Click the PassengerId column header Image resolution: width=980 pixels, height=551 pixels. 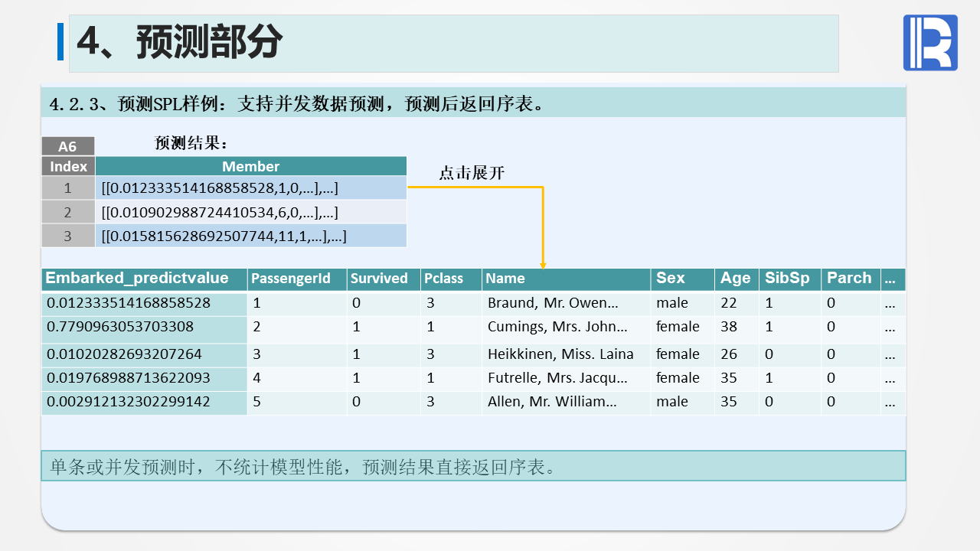click(297, 279)
